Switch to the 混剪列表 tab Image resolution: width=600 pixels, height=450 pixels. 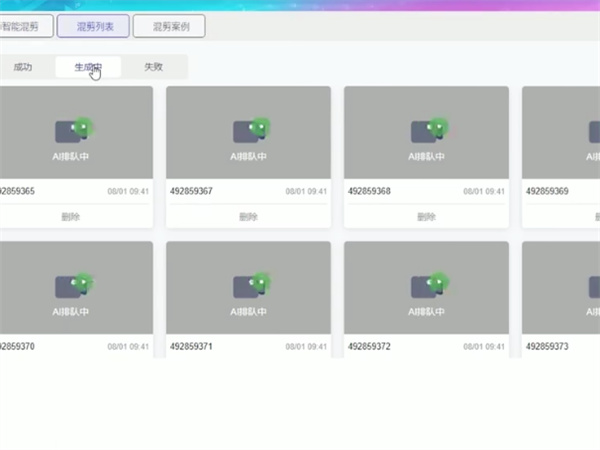93,26
